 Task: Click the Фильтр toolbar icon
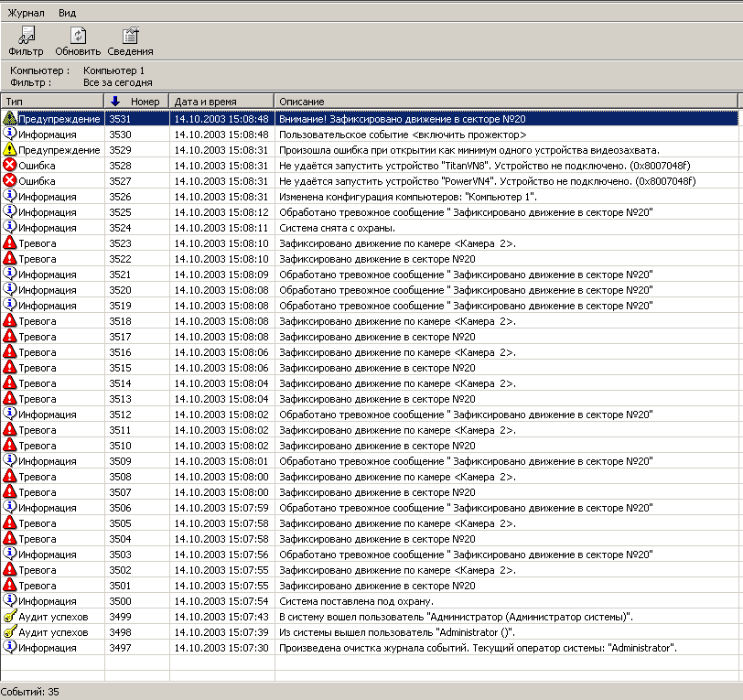point(26,36)
